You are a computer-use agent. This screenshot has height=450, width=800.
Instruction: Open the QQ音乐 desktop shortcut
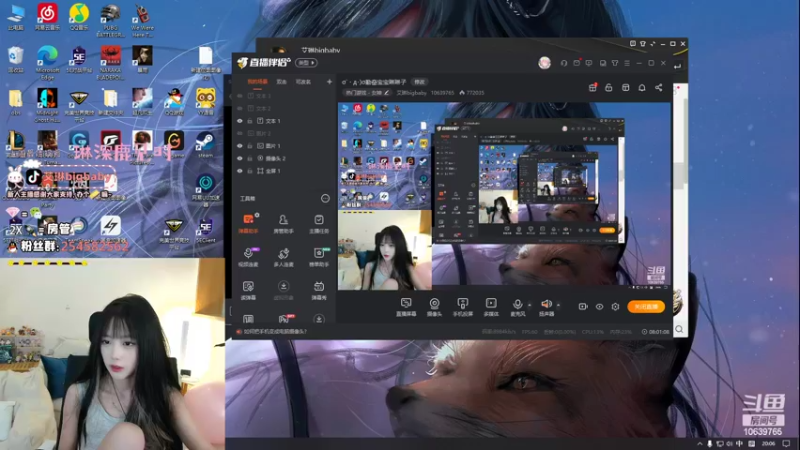79,17
